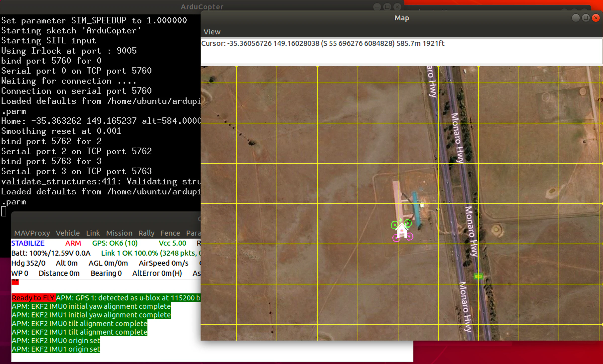Click the Cursor coordinates readout in Map
Screen dimensions: 603x364
tap(323, 43)
